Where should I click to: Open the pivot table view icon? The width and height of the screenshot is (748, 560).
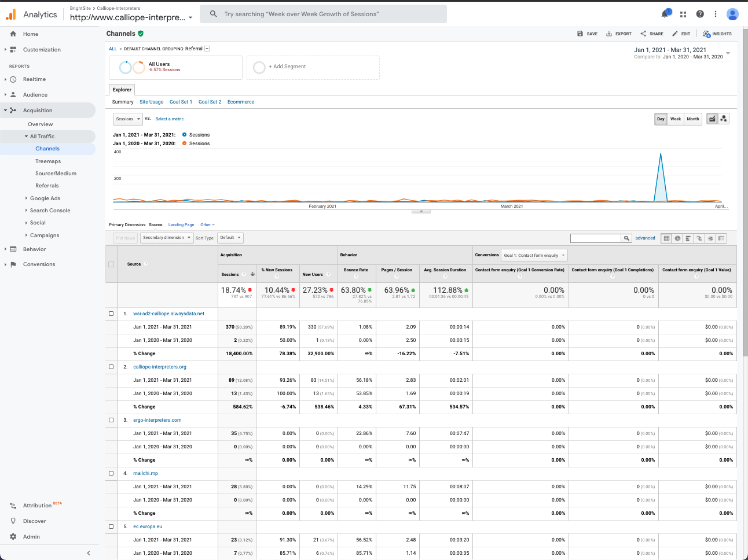pyautogui.click(x=721, y=238)
